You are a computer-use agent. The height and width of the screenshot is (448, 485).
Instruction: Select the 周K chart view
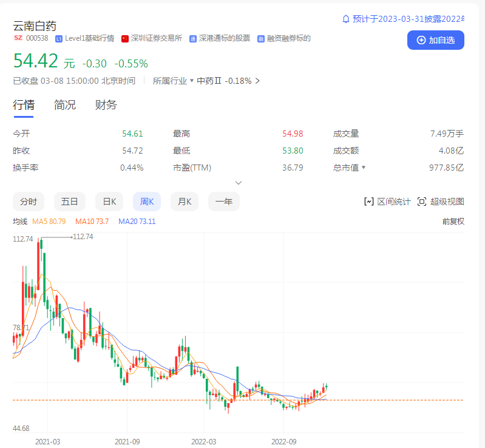147,202
